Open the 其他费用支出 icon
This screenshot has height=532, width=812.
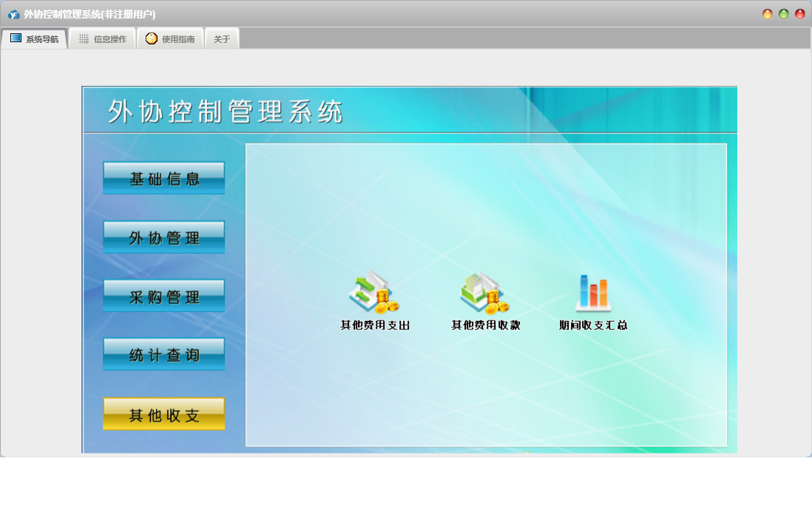[374, 292]
